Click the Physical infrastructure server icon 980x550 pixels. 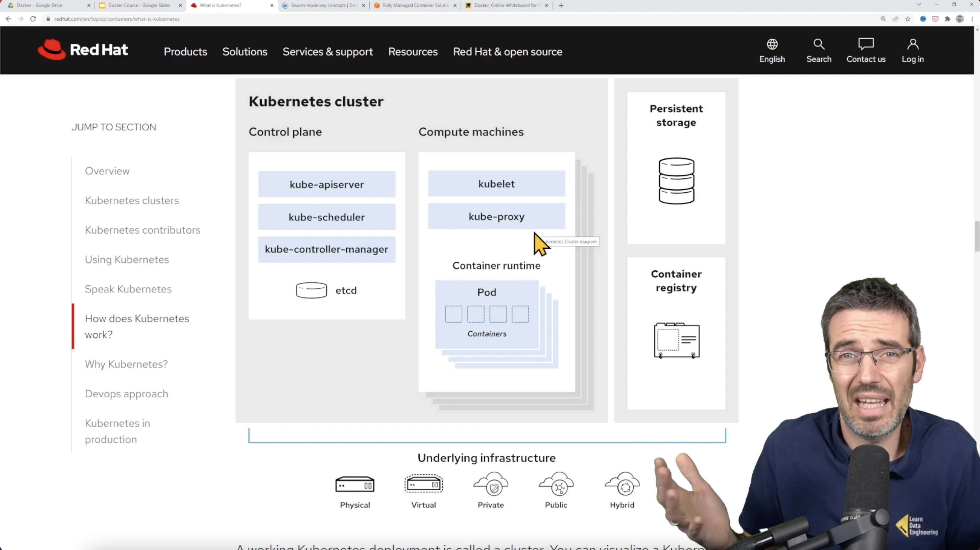click(x=355, y=484)
